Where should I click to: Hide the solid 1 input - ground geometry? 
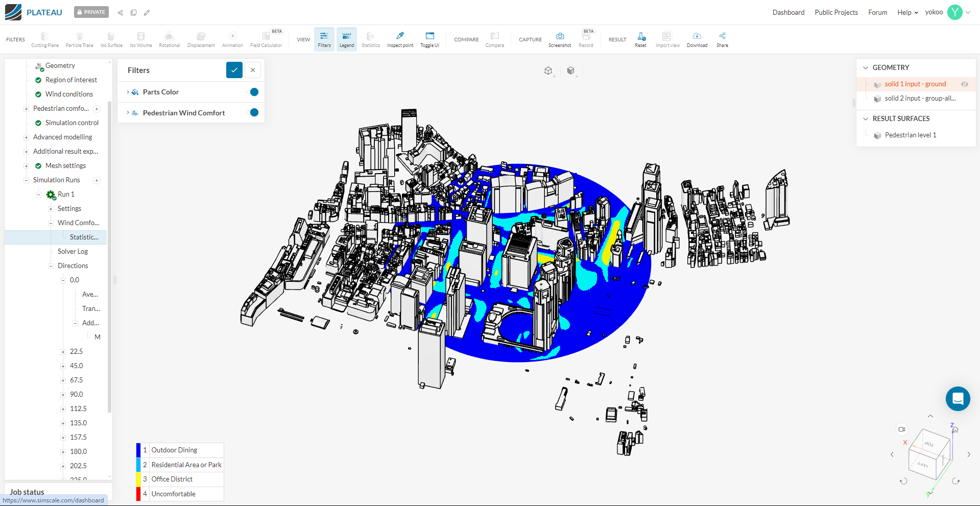965,84
